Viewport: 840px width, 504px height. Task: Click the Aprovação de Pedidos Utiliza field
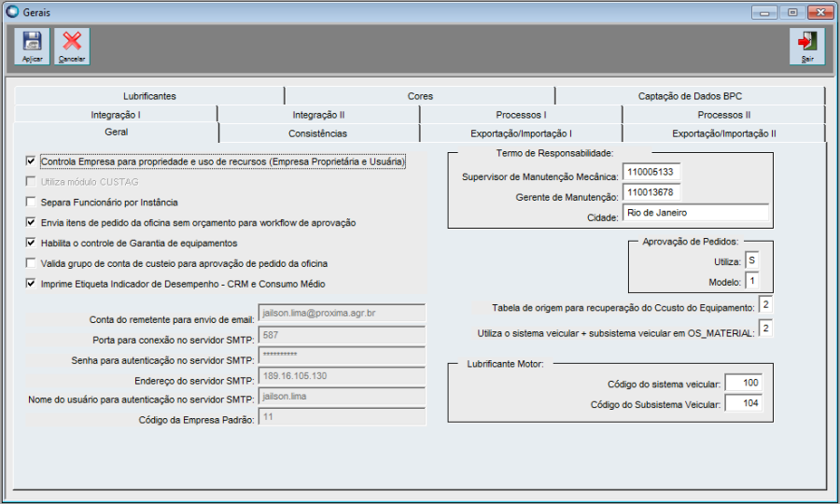[x=751, y=260]
